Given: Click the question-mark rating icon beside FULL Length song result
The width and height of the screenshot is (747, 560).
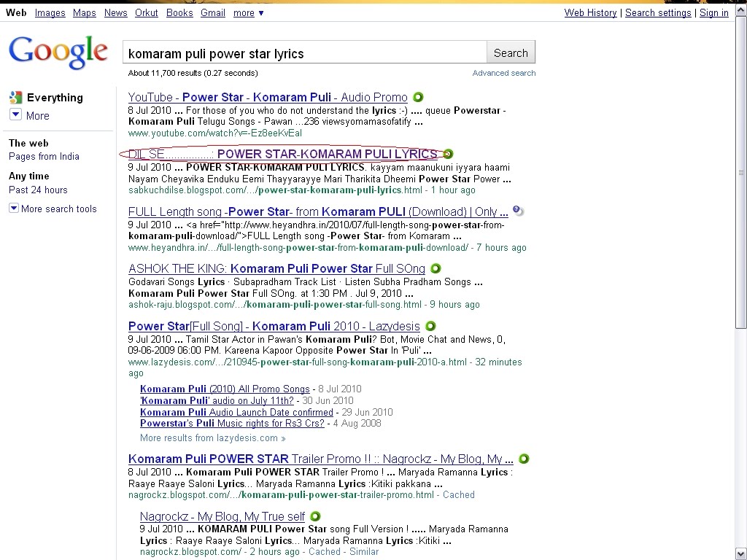Looking at the screenshot, I should point(518,211).
